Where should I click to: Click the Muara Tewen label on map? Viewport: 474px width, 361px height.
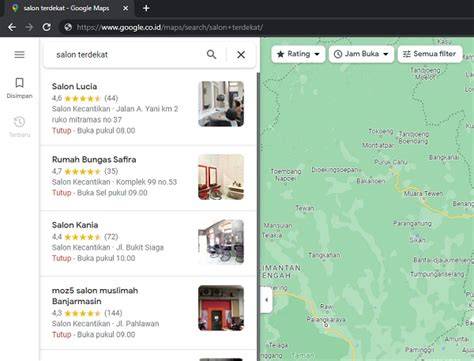(x=423, y=193)
